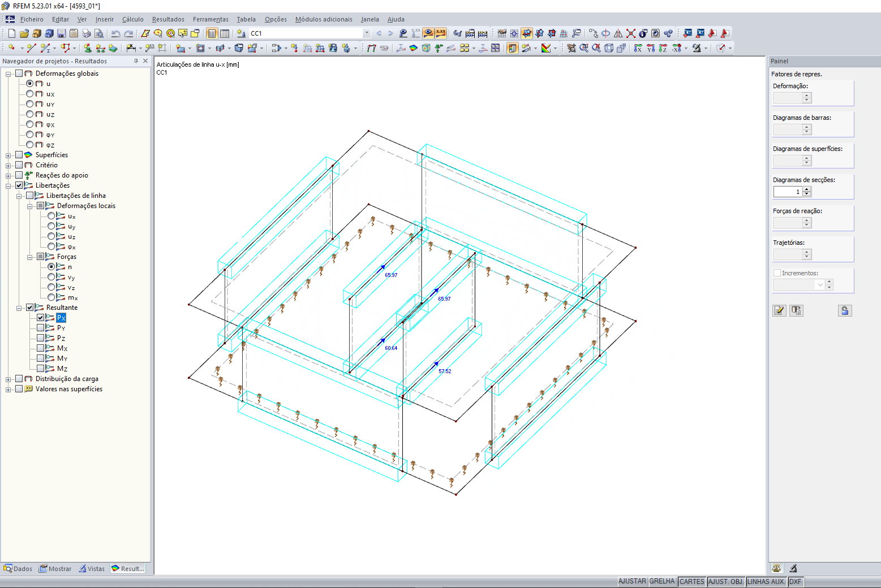Click the Save file icon in toolbar
The width and height of the screenshot is (881, 588).
(x=62, y=33)
